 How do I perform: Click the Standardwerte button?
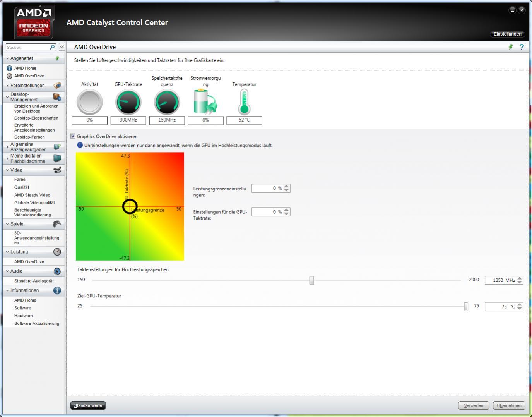88,405
